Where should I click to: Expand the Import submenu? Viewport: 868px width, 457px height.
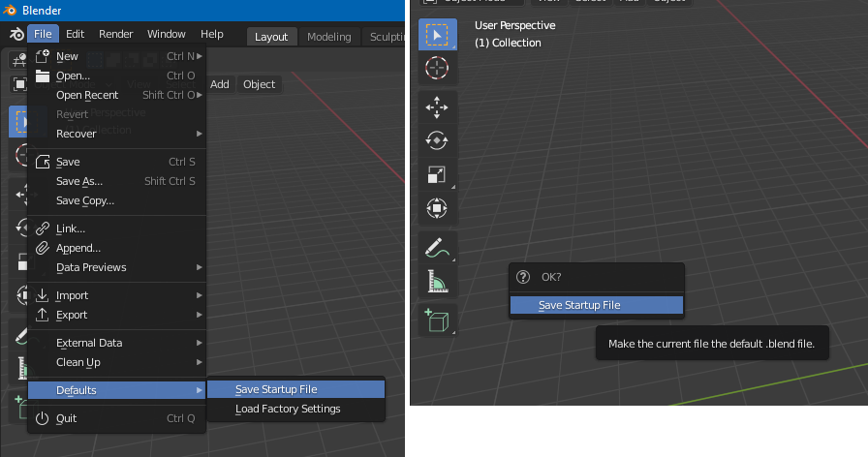click(117, 295)
